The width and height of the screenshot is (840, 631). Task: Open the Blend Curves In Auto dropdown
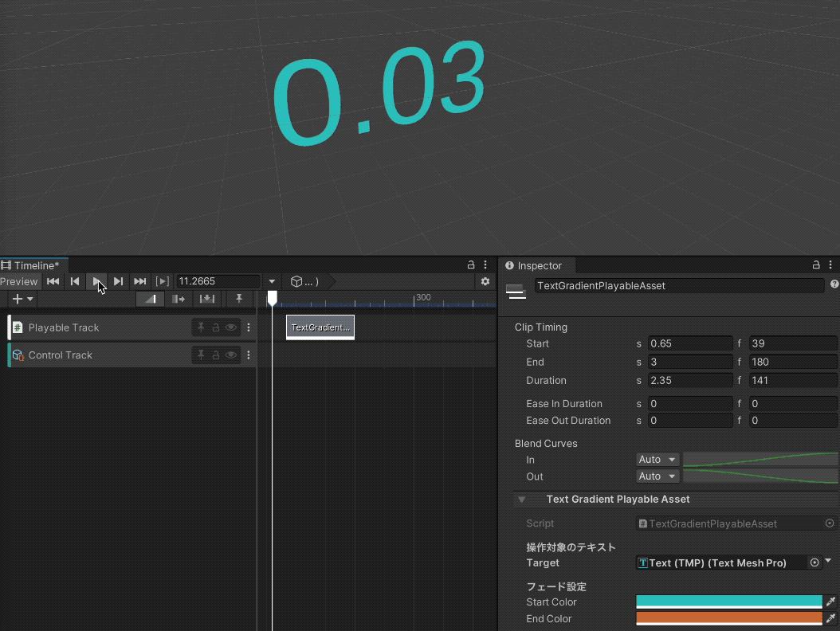(657, 460)
